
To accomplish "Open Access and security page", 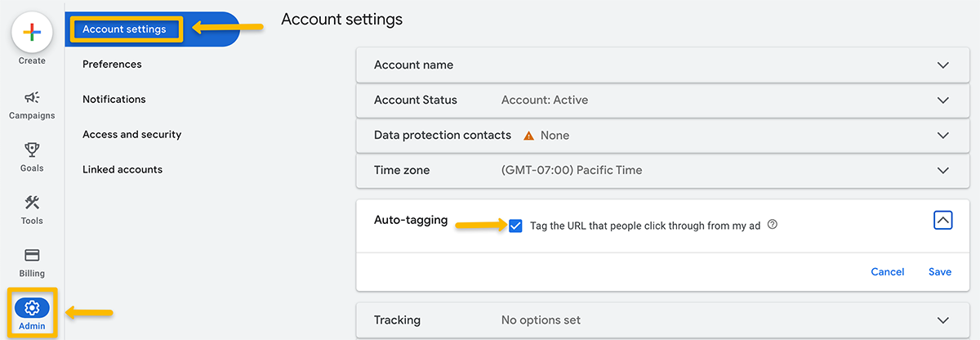I will (x=131, y=135).
